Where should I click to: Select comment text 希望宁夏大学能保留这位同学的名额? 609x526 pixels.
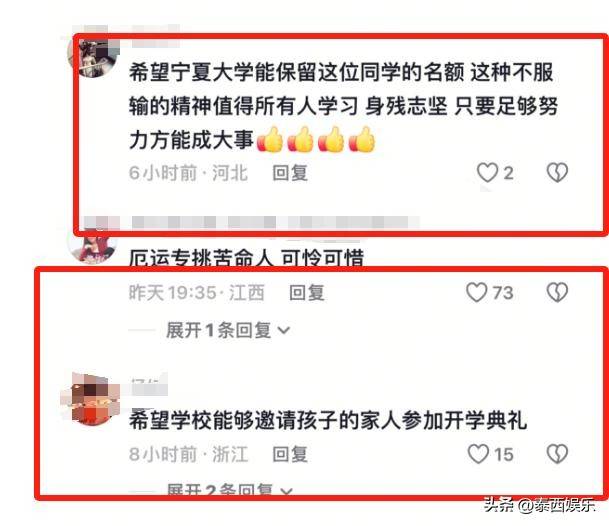(296, 72)
